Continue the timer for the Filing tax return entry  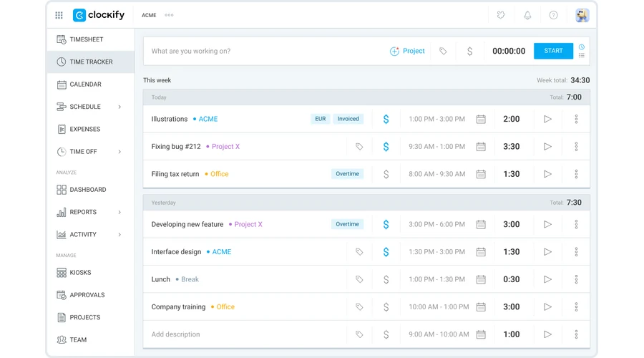pos(547,174)
